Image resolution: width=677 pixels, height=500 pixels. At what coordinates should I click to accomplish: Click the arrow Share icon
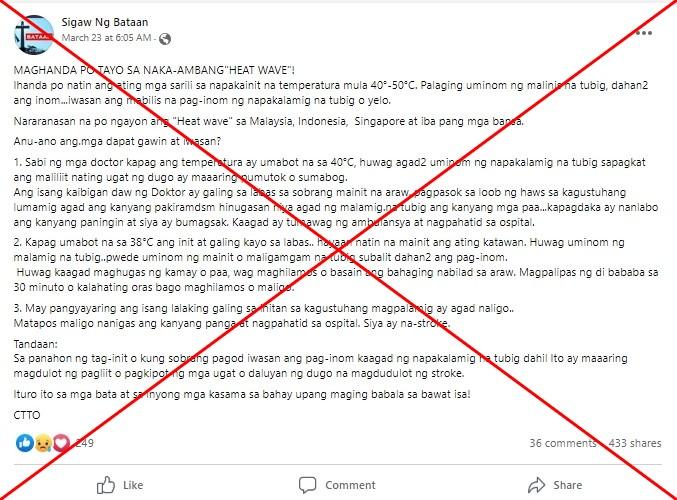pyautogui.click(x=537, y=485)
